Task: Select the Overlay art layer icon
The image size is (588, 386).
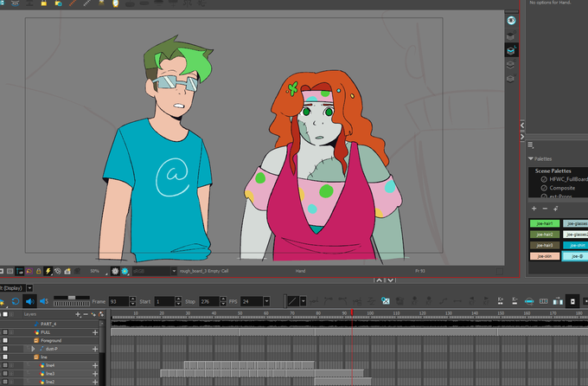Action: pyautogui.click(x=510, y=35)
